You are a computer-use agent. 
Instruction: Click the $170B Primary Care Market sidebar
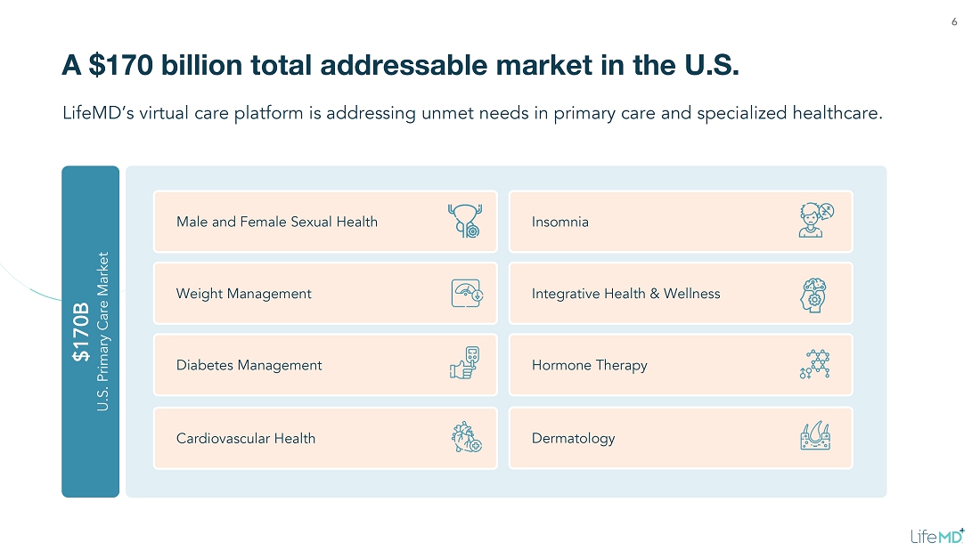[x=90, y=331]
